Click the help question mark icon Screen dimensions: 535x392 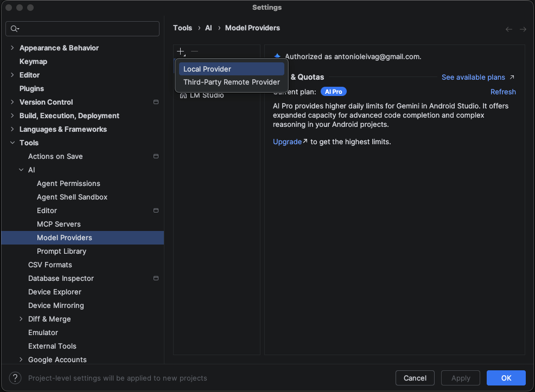click(15, 378)
